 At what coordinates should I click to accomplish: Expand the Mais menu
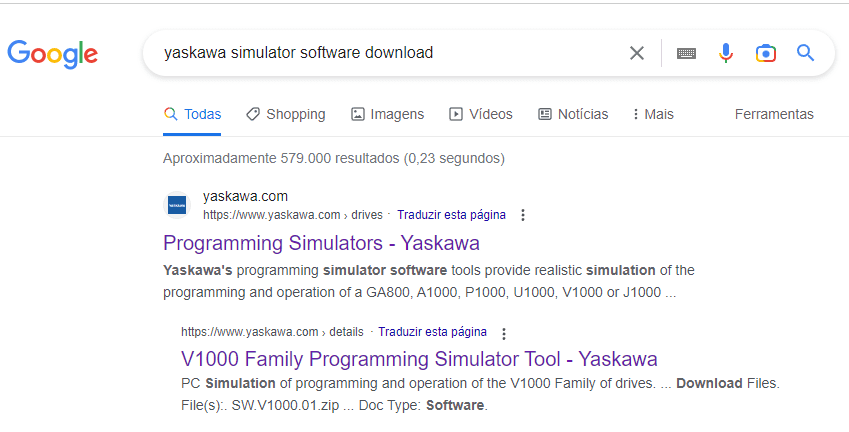pos(653,114)
